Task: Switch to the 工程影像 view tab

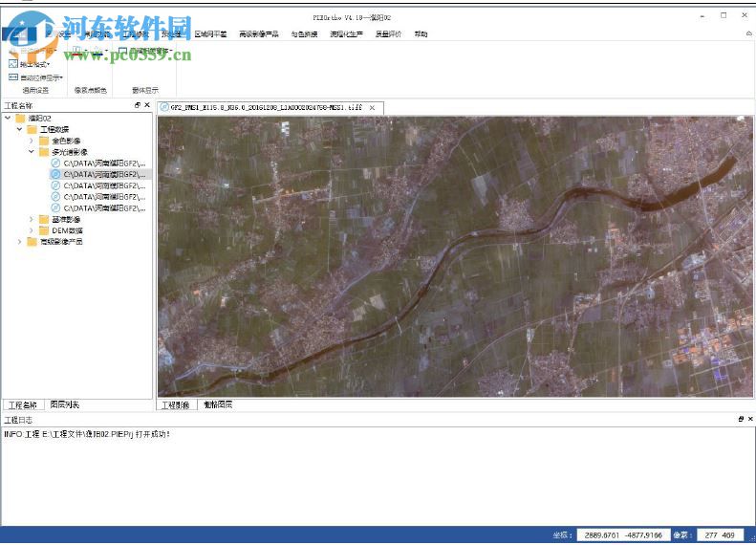Action: 176,404
